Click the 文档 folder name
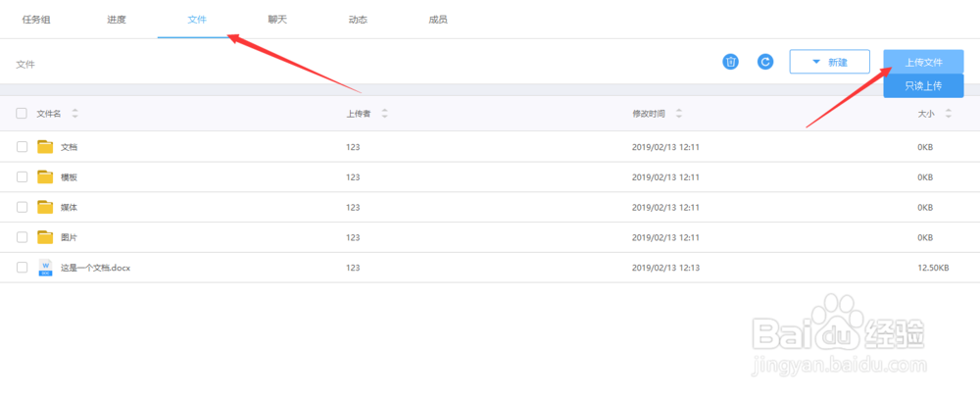980x398 pixels. tap(69, 147)
